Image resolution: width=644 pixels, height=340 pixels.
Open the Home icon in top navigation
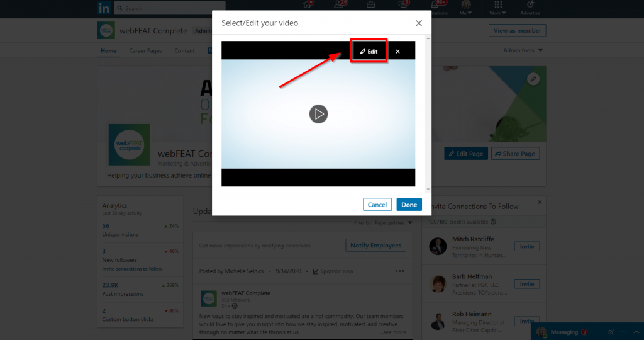point(308,4)
